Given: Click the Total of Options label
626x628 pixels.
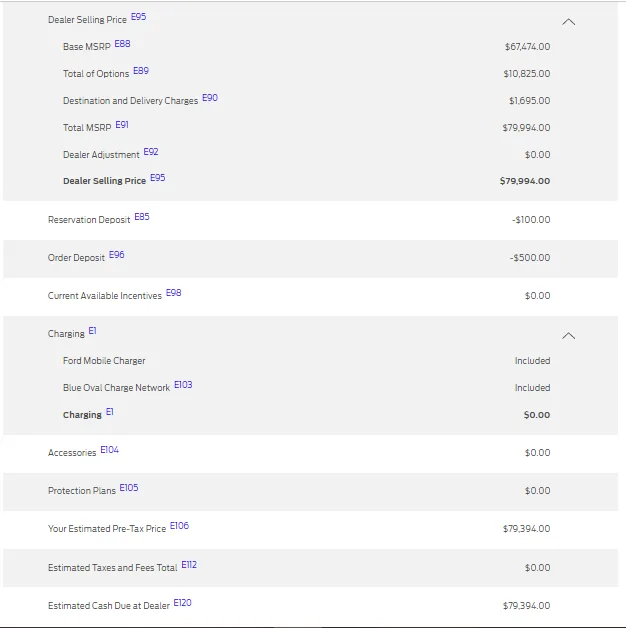Looking at the screenshot, I should (96, 74).
